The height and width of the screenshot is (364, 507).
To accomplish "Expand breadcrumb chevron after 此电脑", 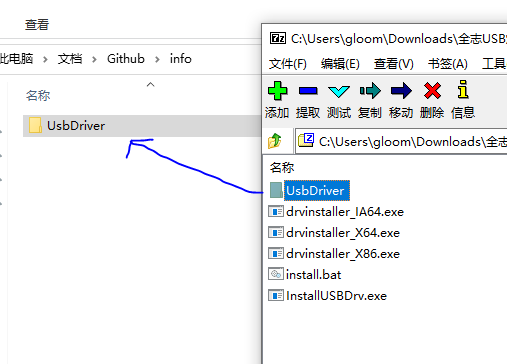I will 45,60.
